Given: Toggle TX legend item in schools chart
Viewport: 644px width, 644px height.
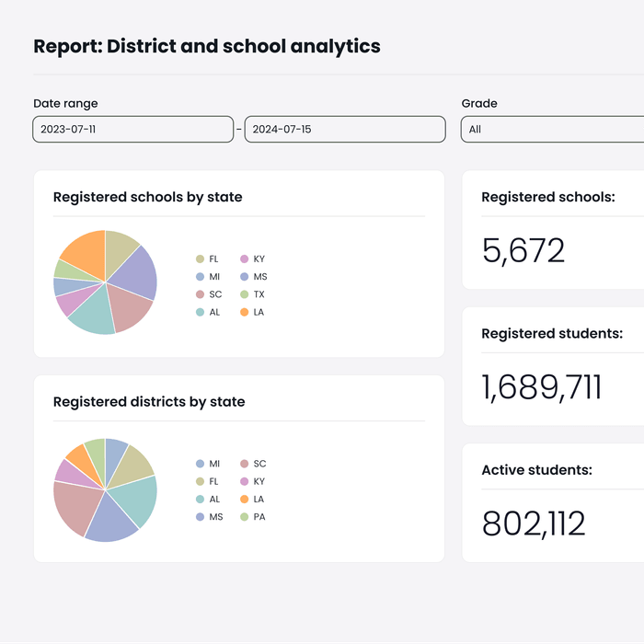Looking at the screenshot, I should (253, 294).
